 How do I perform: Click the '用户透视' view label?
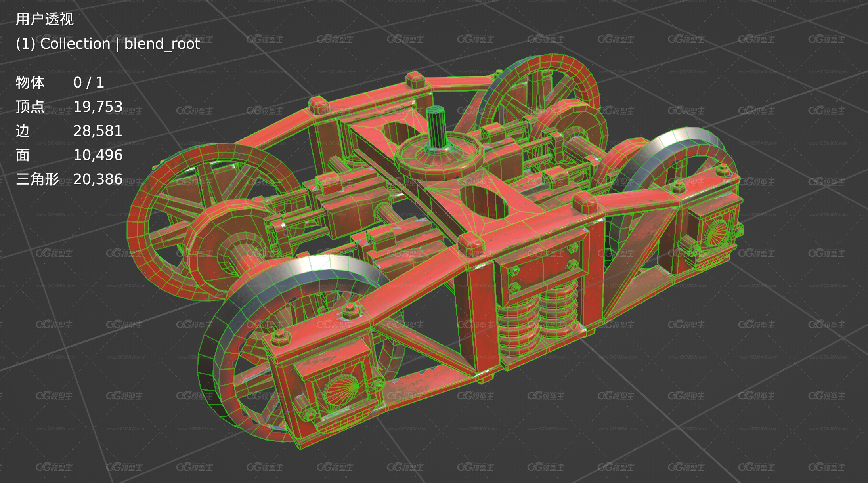(44, 19)
